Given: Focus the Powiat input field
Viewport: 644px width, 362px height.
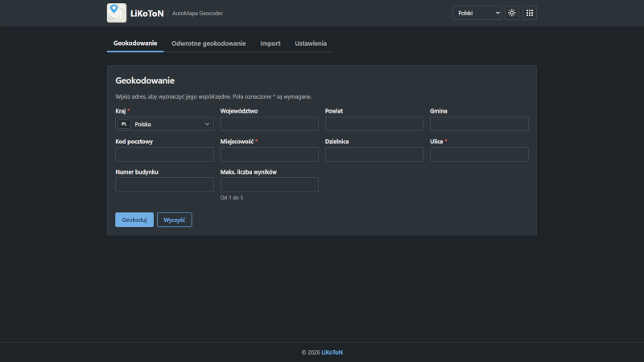Looking at the screenshot, I should point(374,124).
